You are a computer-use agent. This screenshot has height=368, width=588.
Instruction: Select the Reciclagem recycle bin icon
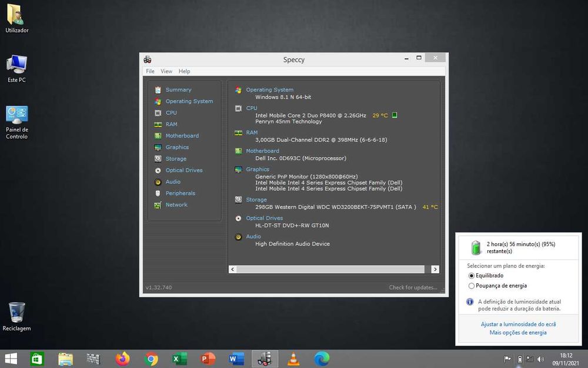tap(16, 317)
